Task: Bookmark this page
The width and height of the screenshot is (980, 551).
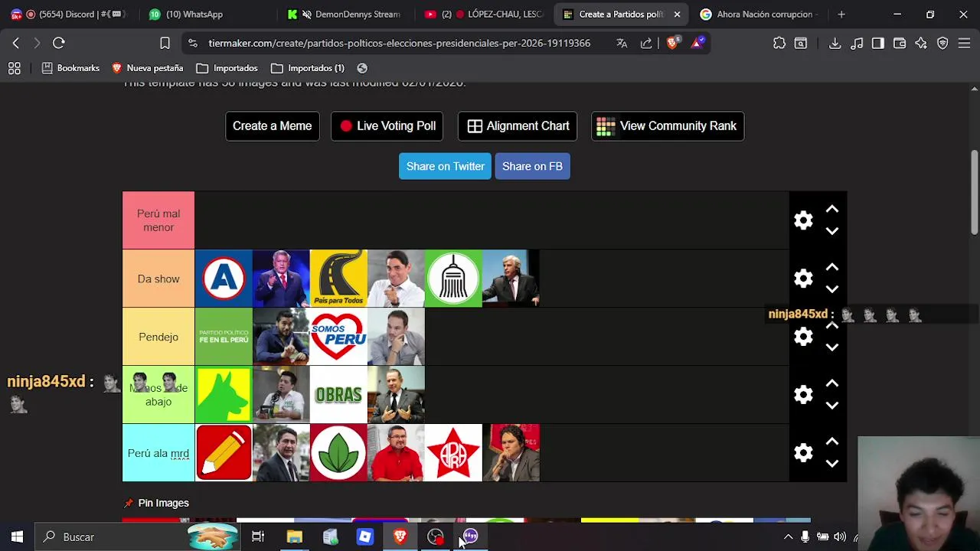Action: pyautogui.click(x=165, y=43)
